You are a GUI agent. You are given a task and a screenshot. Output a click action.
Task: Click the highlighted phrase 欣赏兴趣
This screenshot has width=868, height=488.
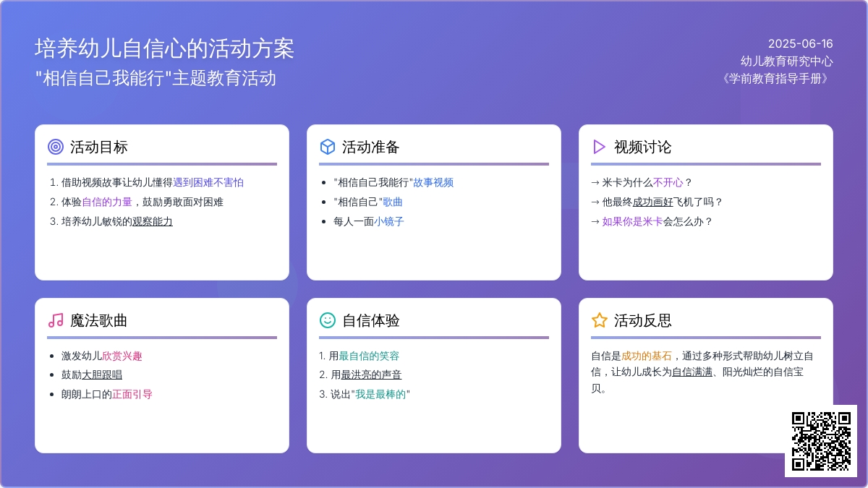click(122, 356)
